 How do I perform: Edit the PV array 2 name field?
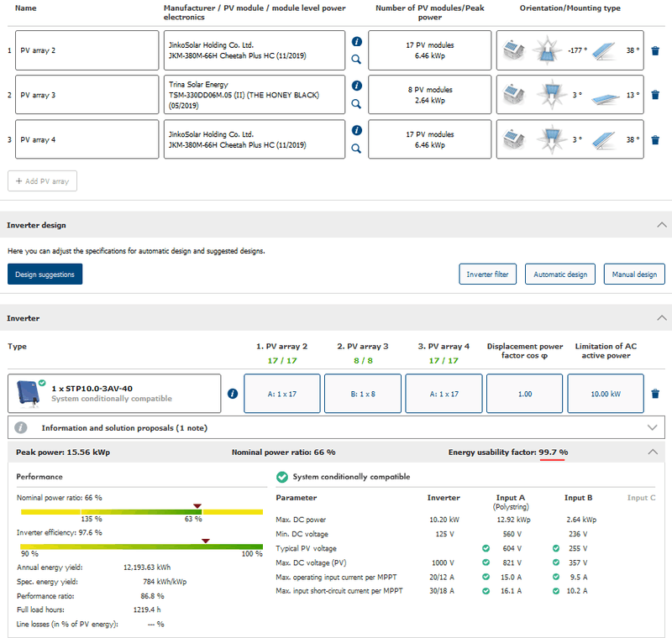click(87, 50)
